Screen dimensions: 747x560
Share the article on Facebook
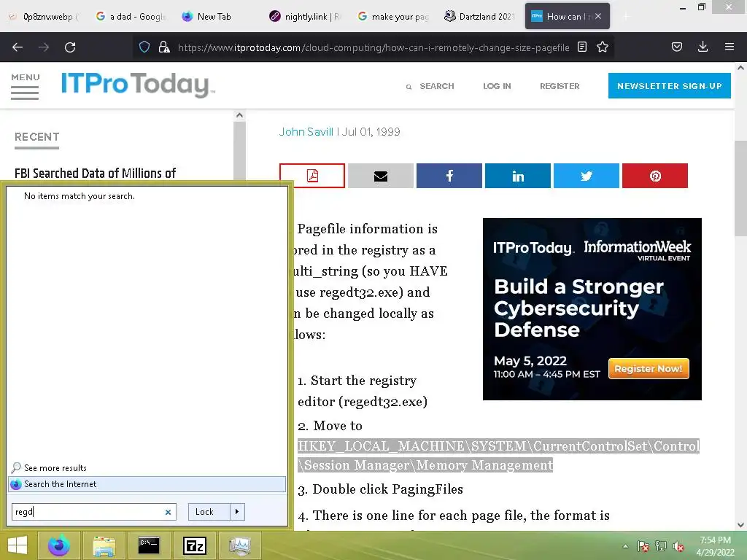[x=449, y=176]
